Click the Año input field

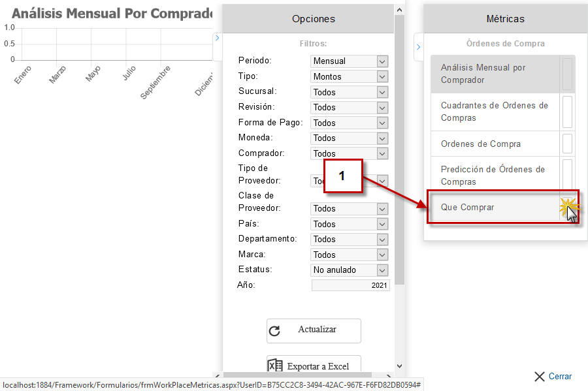(x=350, y=285)
